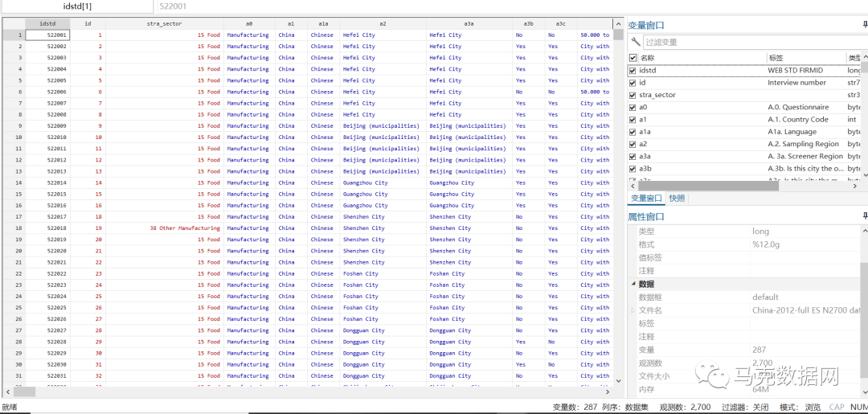Click row number 1 header

click(14, 35)
